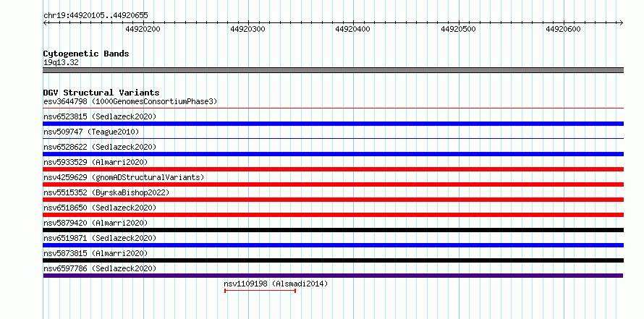Click variant label nsv6597786 (Sedlazeck2020)
The image size is (644, 319).
tap(100, 268)
